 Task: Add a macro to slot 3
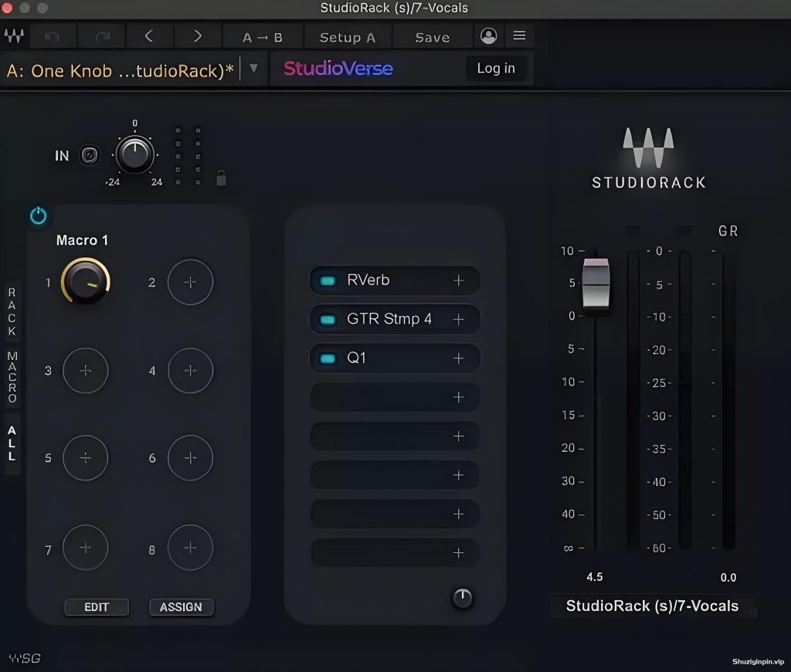click(85, 371)
